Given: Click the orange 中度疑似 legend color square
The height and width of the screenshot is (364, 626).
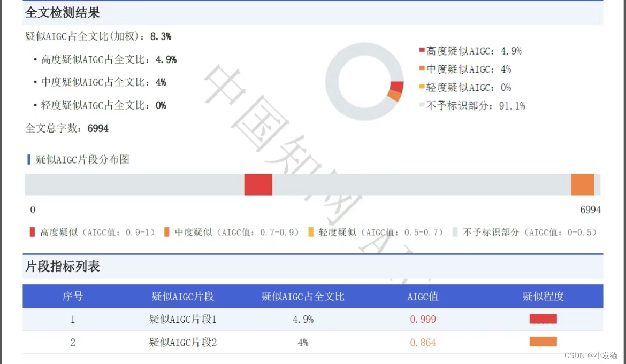Looking at the screenshot, I should [x=166, y=232].
